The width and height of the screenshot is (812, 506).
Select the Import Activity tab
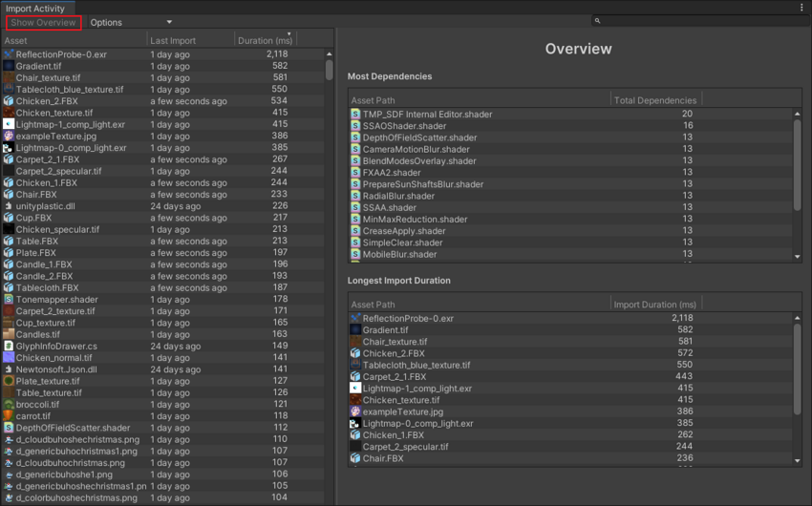coord(35,8)
